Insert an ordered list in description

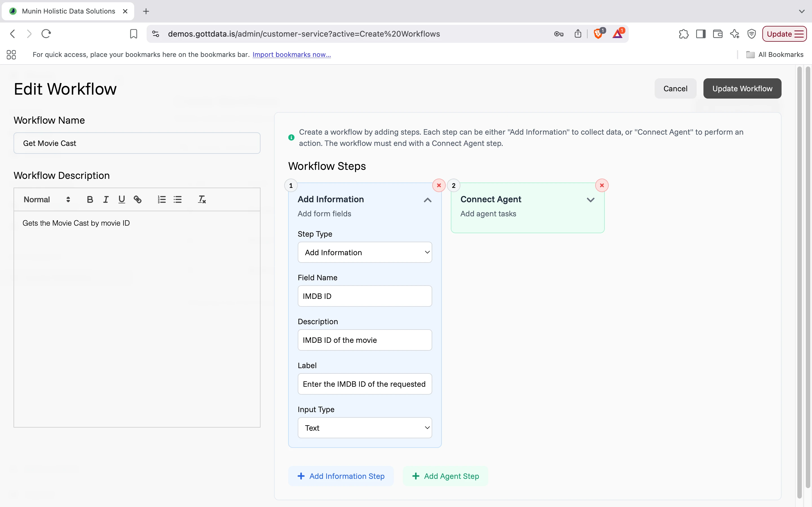coord(161,199)
